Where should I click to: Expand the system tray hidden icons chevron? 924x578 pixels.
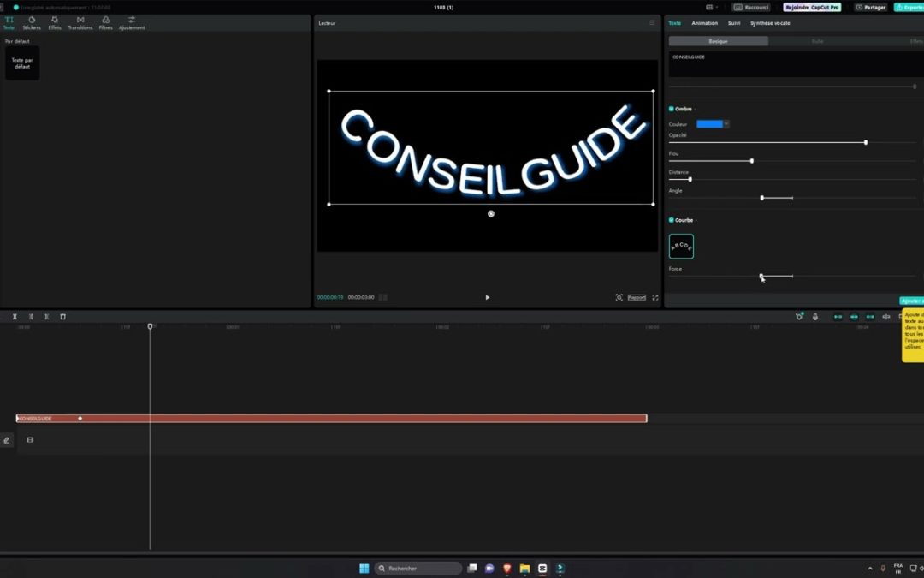click(x=870, y=569)
